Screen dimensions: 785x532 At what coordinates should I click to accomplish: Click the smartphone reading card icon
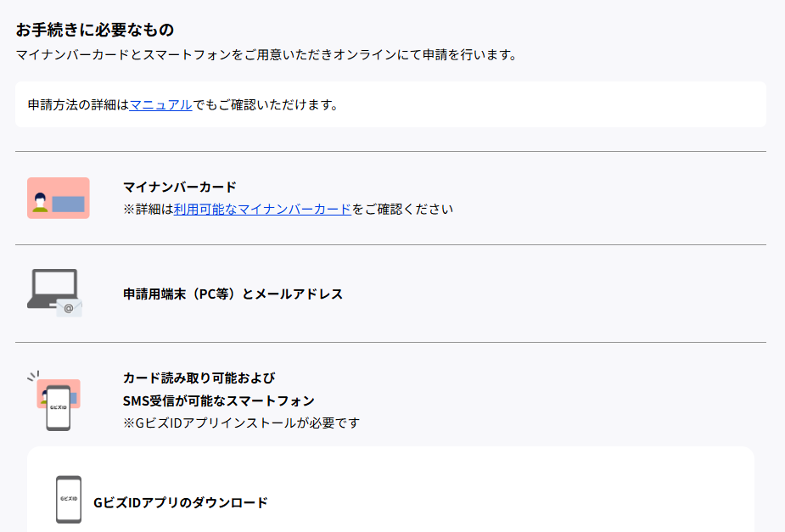click(54, 400)
